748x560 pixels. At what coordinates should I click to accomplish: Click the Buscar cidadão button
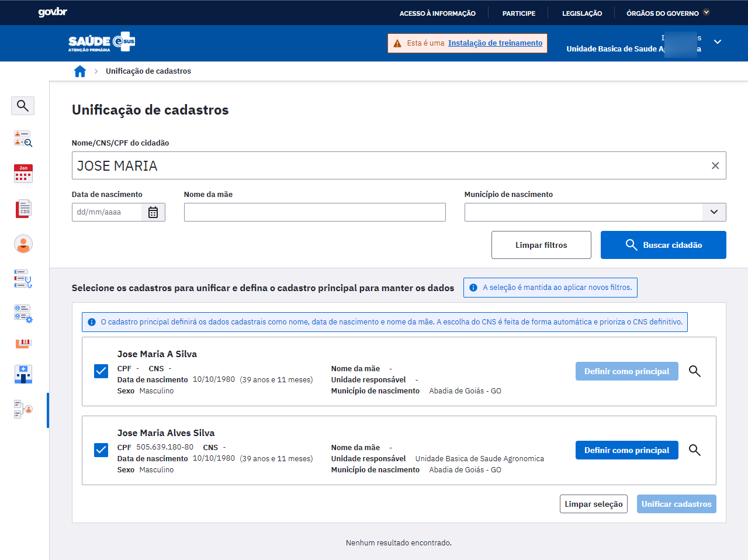pyautogui.click(x=663, y=245)
